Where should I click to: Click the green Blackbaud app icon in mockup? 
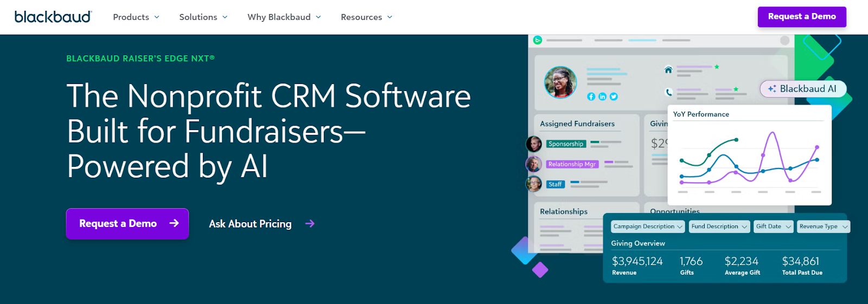538,40
